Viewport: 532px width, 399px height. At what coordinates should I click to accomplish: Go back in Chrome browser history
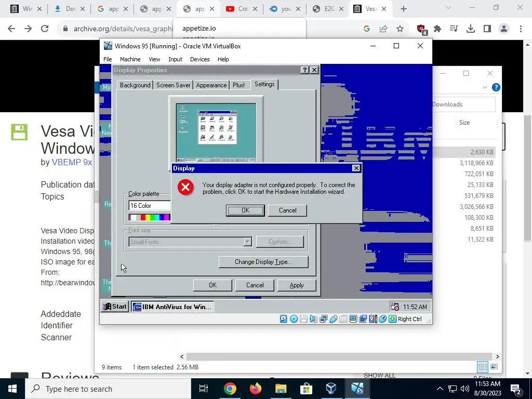(x=11, y=29)
